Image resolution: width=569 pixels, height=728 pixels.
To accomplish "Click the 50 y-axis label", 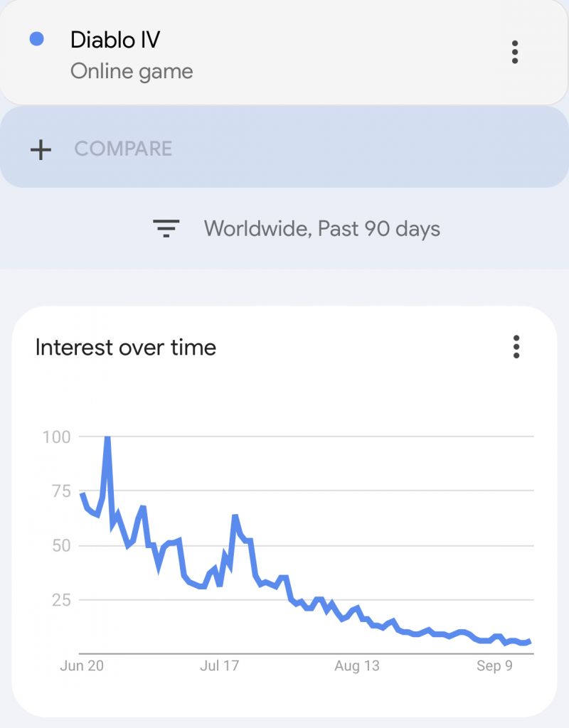I will (x=60, y=546).
